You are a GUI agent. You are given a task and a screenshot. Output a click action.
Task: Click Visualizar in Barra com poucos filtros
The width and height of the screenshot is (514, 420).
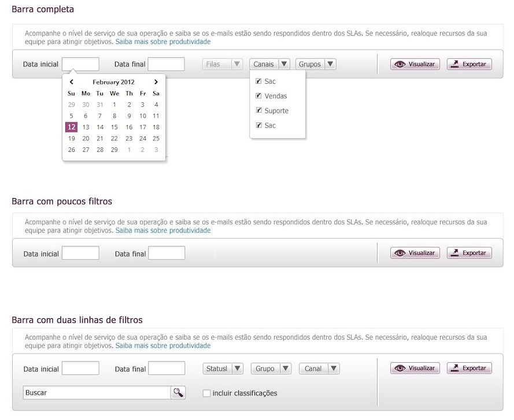point(415,253)
